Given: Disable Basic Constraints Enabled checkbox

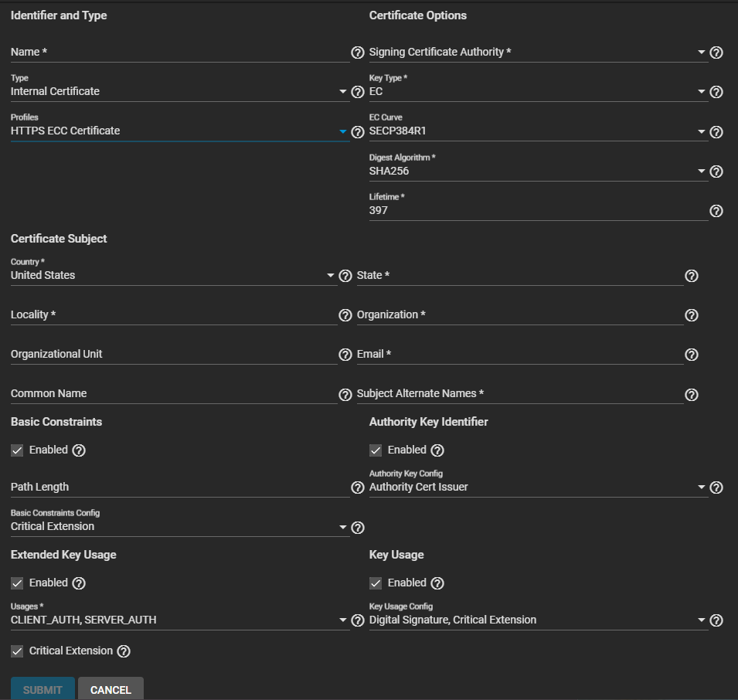Looking at the screenshot, I should click(x=17, y=450).
